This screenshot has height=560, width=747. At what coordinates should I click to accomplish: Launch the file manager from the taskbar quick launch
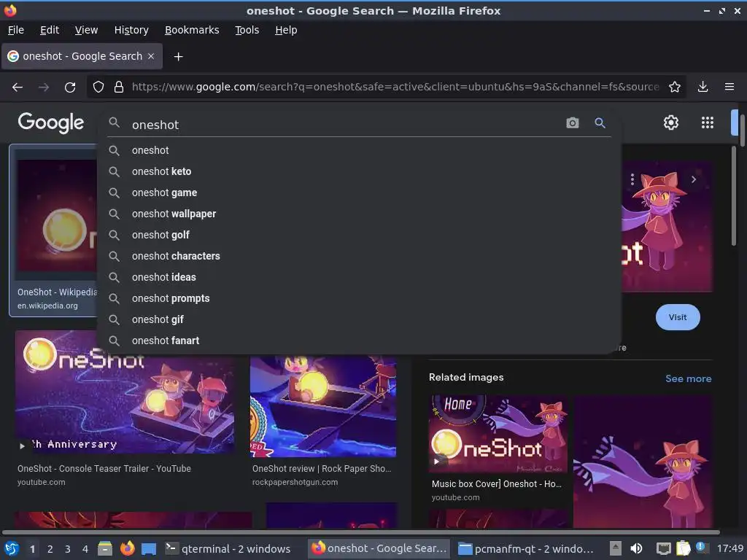tap(105, 548)
